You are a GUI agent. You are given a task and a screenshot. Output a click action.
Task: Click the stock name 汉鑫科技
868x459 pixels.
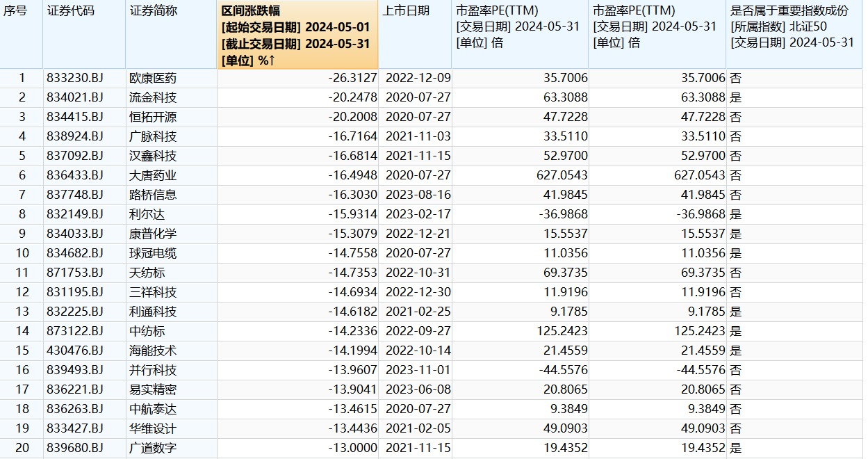(x=153, y=156)
